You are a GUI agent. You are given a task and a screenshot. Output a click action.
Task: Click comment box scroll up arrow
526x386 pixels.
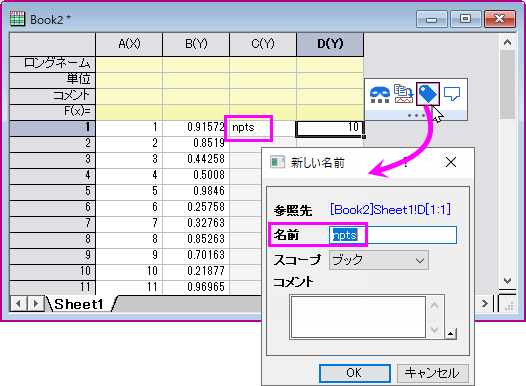coord(434,306)
